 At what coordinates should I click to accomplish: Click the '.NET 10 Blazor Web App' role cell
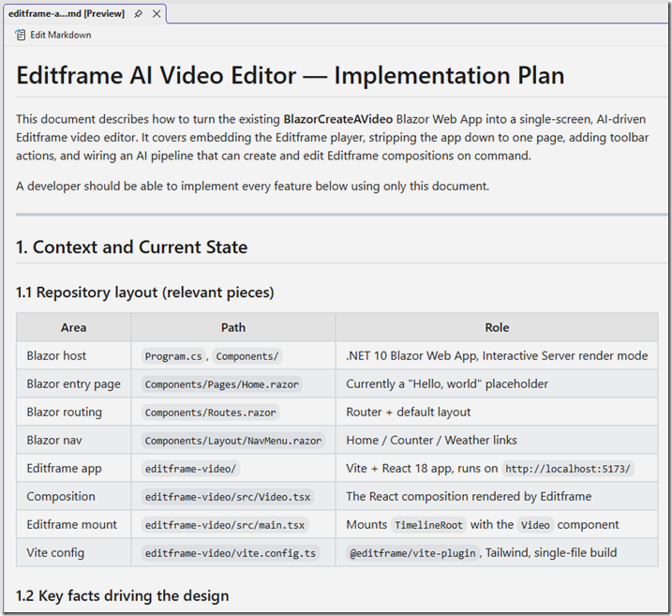point(497,355)
